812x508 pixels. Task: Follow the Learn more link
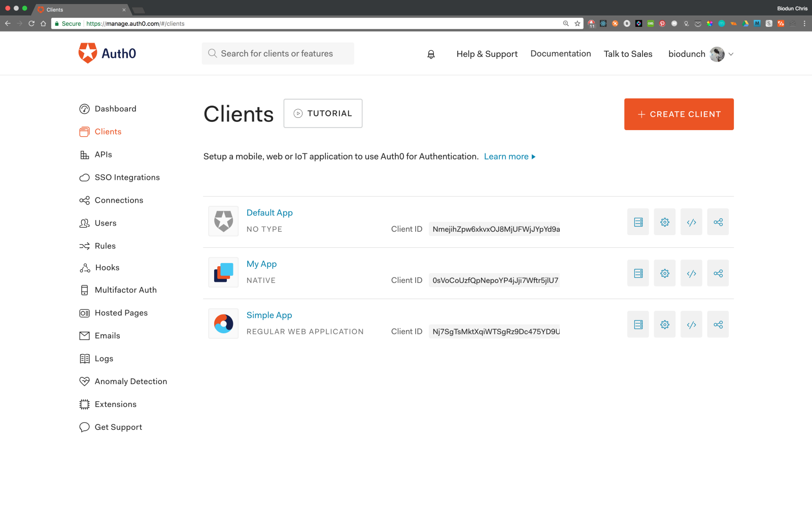click(x=510, y=156)
